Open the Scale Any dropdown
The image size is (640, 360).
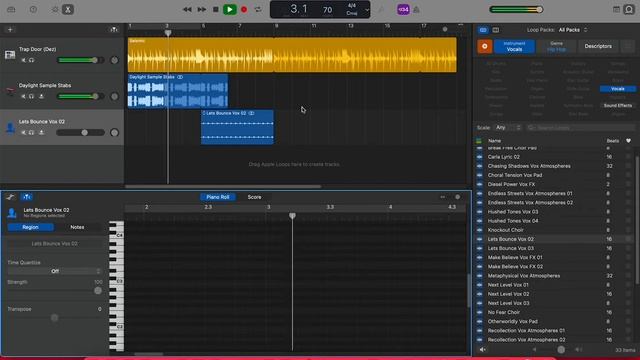click(x=509, y=128)
